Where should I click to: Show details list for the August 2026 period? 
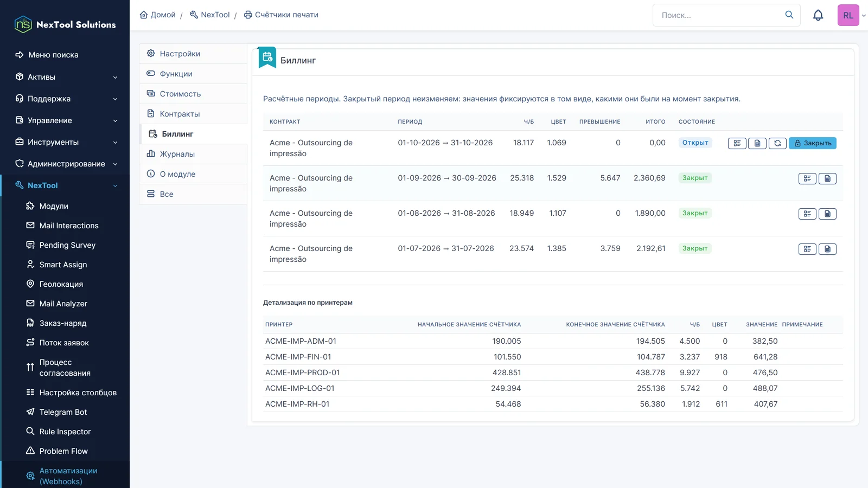(x=807, y=214)
